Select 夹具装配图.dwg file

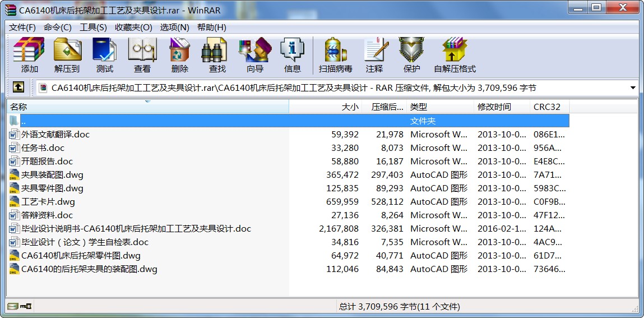pos(52,175)
